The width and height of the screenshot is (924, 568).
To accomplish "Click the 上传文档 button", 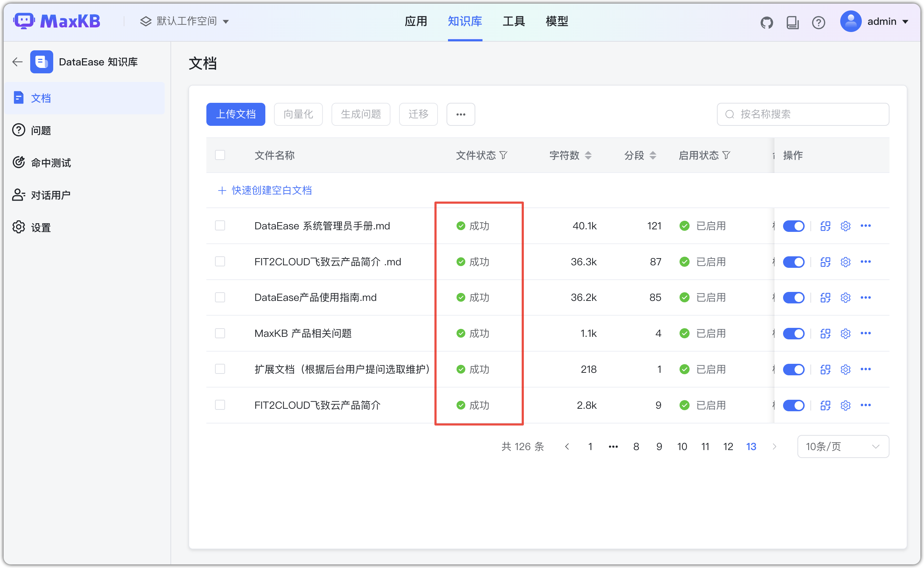I will tap(235, 114).
